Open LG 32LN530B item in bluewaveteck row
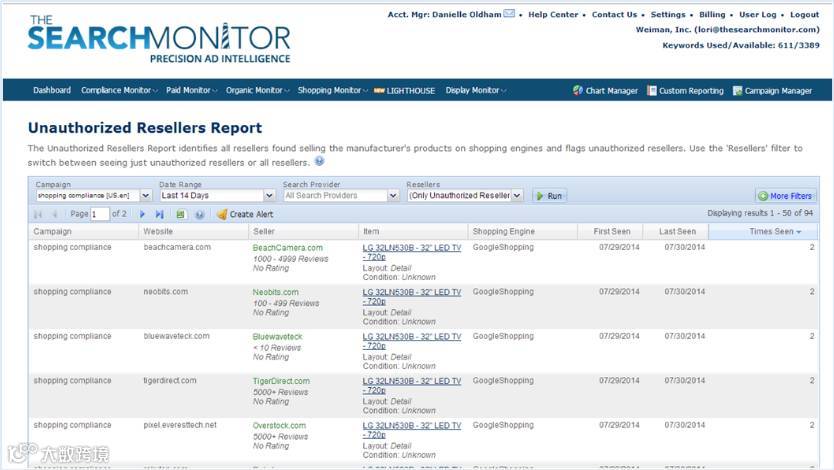834x470 pixels. (412, 341)
